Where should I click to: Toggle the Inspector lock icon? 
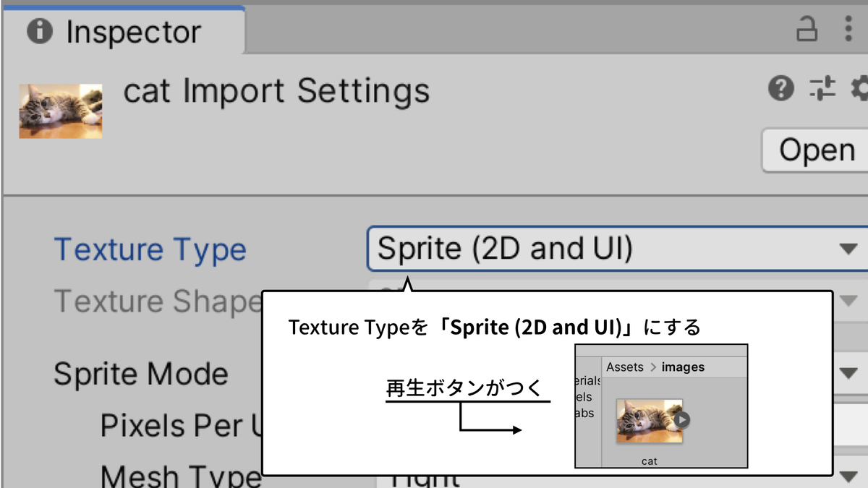(x=806, y=30)
